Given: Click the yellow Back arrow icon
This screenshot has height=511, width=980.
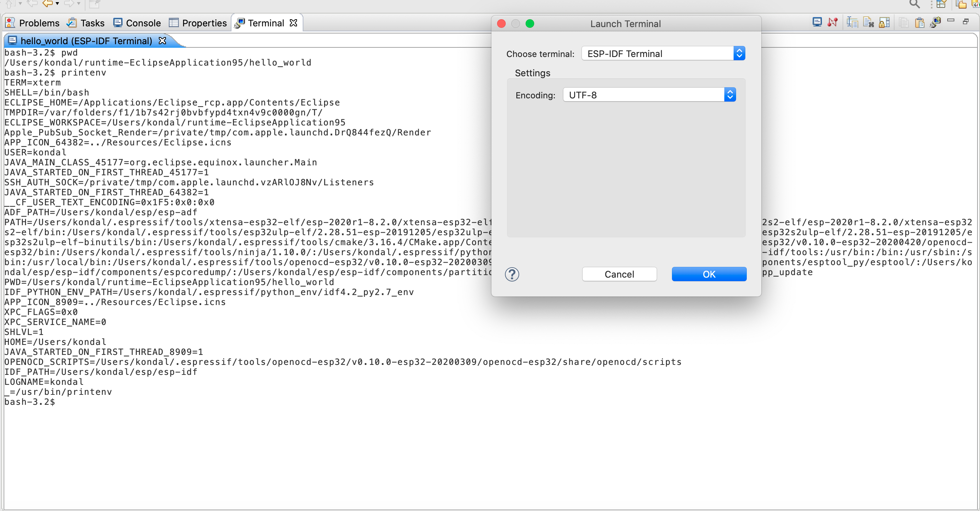Looking at the screenshot, I should (x=47, y=4).
